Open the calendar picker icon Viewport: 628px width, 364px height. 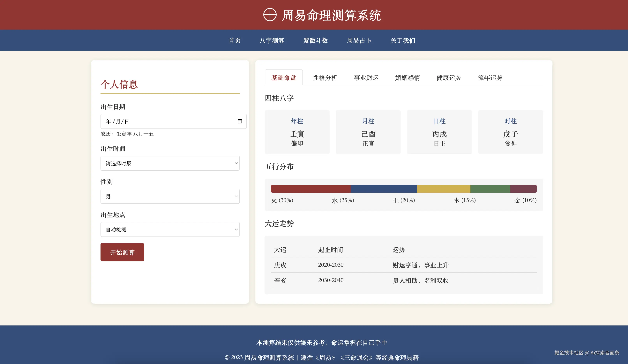[240, 121]
